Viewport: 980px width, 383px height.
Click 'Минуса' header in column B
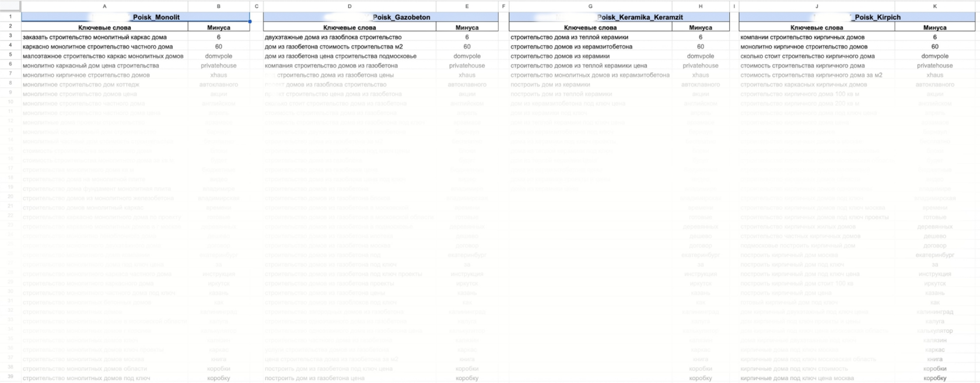click(x=219, y=27)
